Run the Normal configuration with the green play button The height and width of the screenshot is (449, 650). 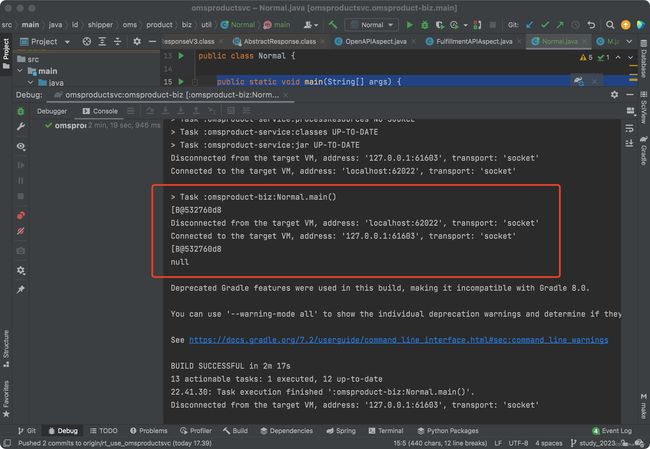(x=410, y=25)
